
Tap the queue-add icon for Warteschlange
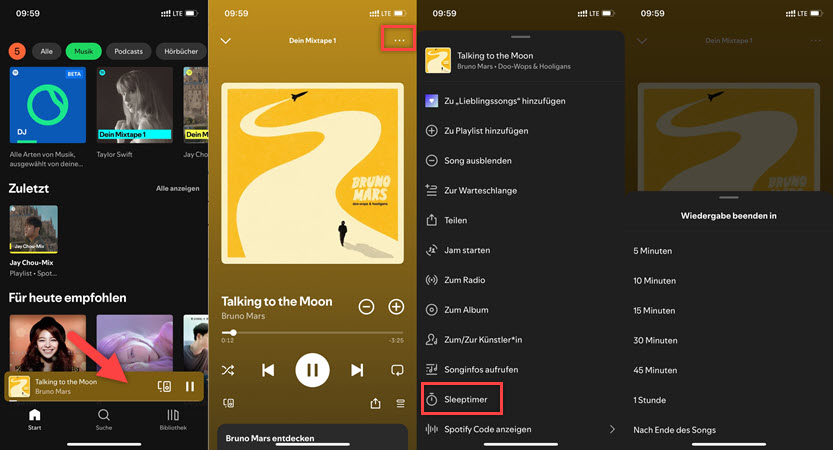pos(431,190)
